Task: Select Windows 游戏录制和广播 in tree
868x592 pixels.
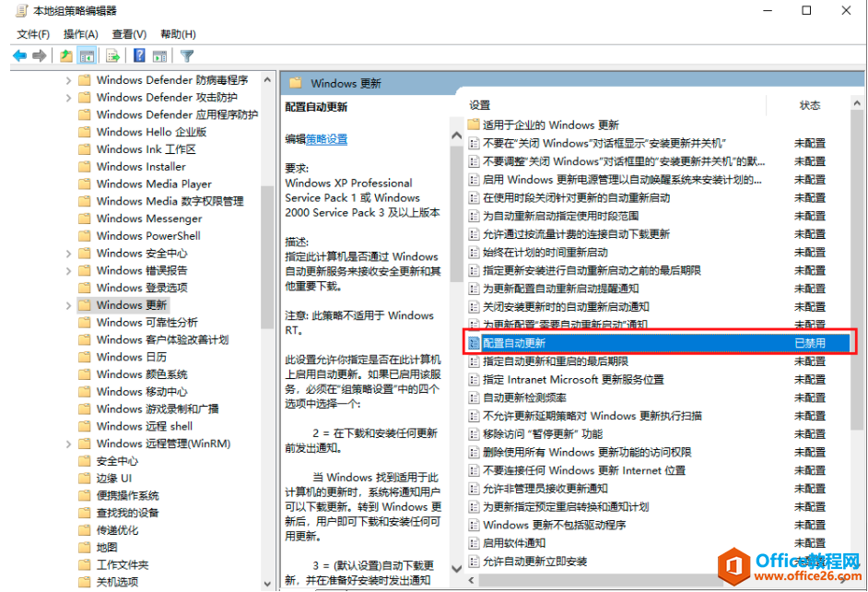Action: click(x=158, y=409)
